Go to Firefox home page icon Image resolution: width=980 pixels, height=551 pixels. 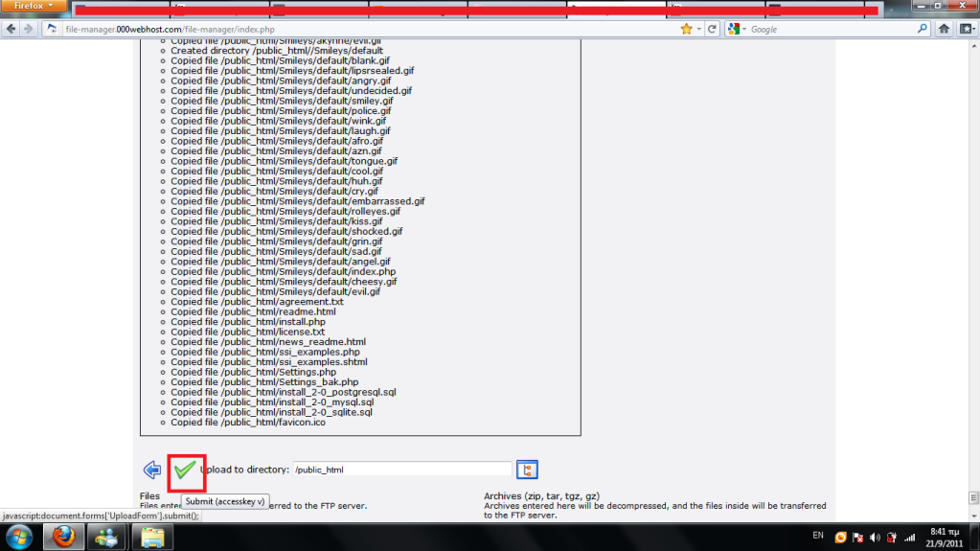point(944,29)
